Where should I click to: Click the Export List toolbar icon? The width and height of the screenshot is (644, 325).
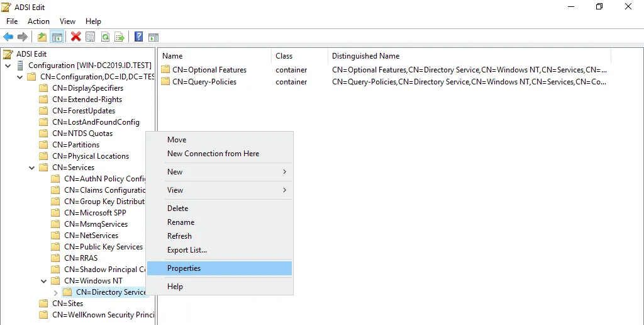point(119,37)
